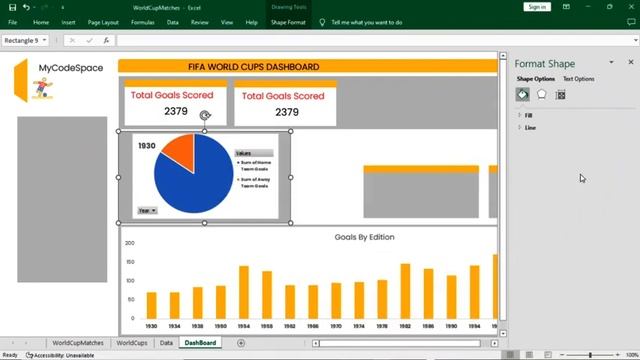This screenshot has height=360, width=640.
Task: Click the Save icon in title bar
Action: point(12,7)
